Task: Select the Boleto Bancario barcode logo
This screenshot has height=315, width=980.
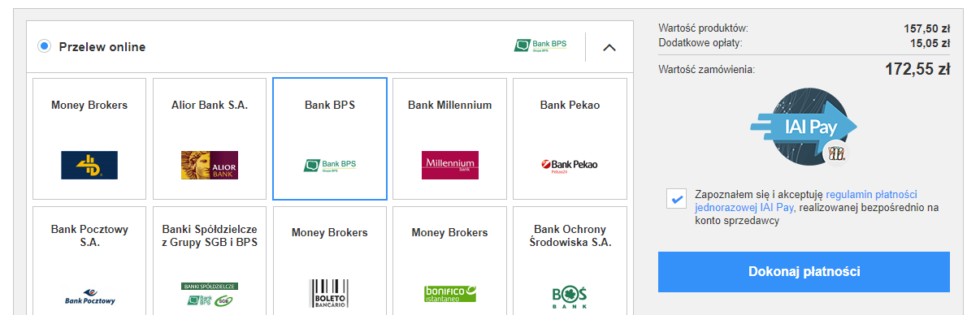Action: [330, 294]
